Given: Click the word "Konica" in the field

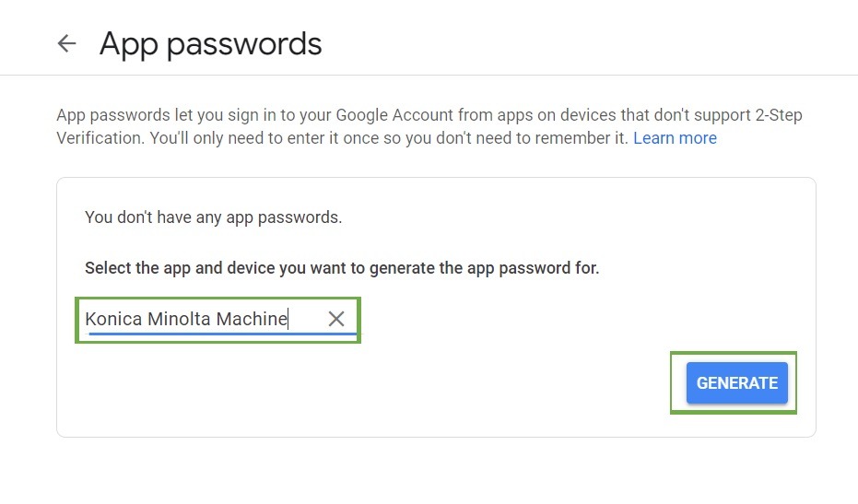Looking at the screenshot, I should [x=112, y=319].
